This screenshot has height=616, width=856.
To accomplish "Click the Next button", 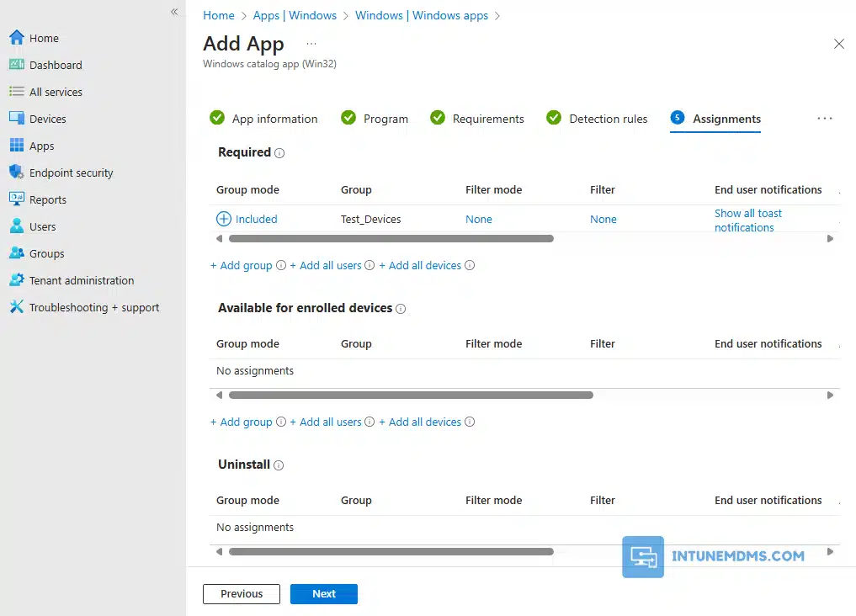I will 324,593.
